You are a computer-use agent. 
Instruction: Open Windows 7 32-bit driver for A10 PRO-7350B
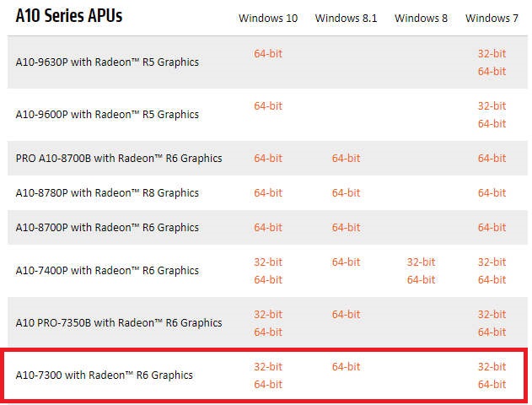coord(492,315)
